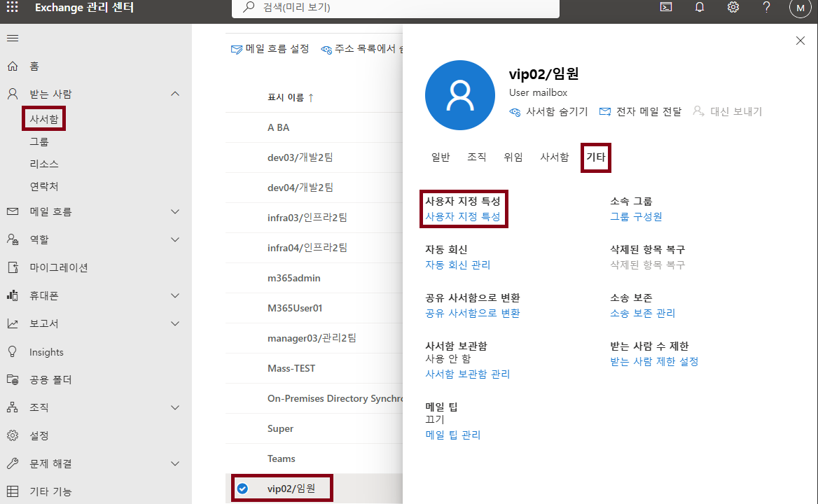Click in the 검색(미리 보기) search field
Image resolution: width=818 pixels, height=504 pixels.
396,8
